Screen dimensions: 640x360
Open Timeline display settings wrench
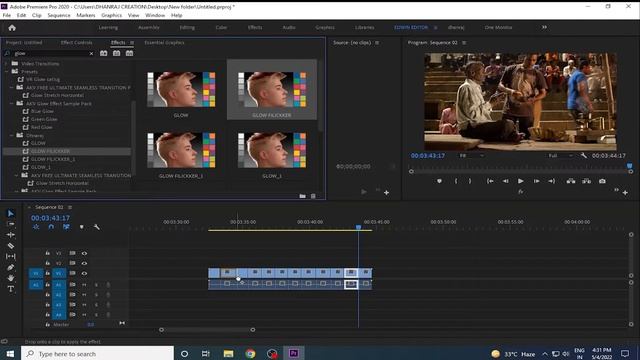(x=96, y=227)
